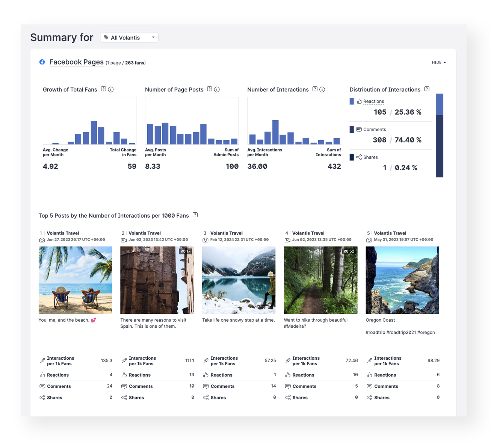Click the Reactions legend color swatch
This screenshot has height=448, width=491.
pos(352,101)
